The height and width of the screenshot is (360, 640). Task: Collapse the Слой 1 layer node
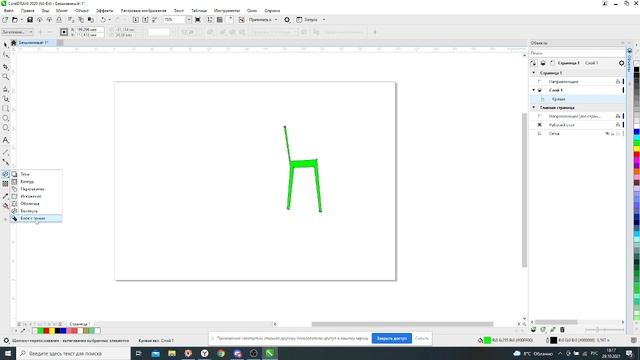[x=533, y=90]
